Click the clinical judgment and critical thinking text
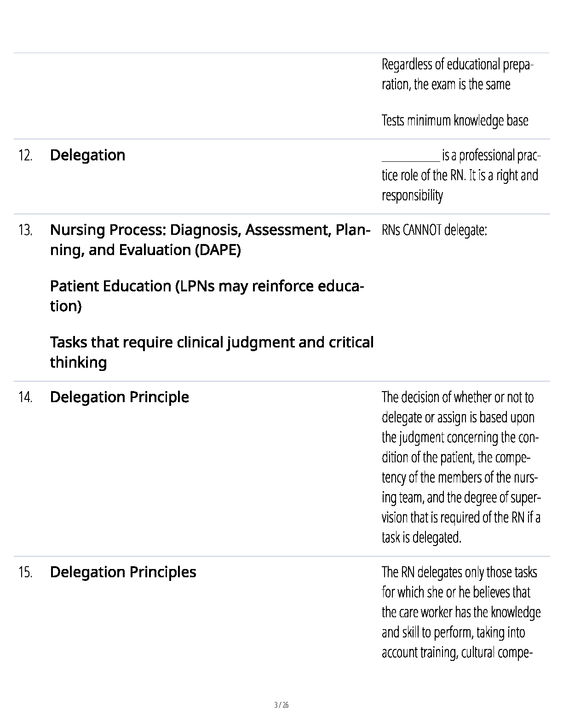This screenshot has width=563, height=728. (x=212, y=352)
